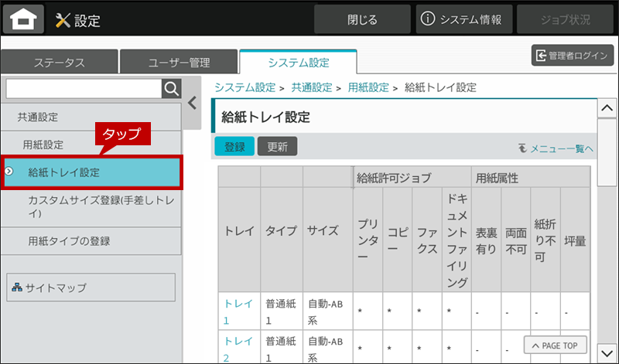Image resolution: width=619 pixels, height=364 pixels.
Task: Click the search magnifier icon
Action: 172,88
